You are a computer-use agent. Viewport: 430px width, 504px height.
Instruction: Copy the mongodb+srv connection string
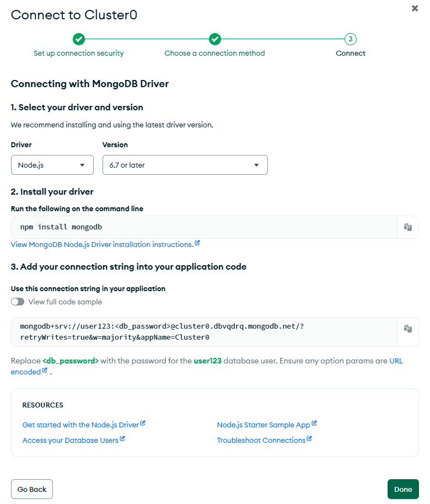pyautogui.click(x=408, y=329)
